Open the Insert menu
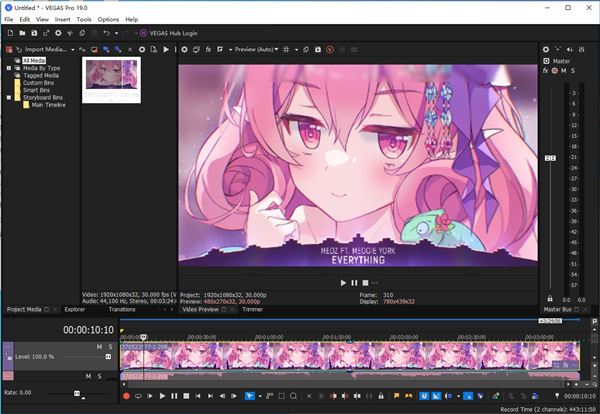This screenshot has height=414, width=600. (x=62, y=20)
